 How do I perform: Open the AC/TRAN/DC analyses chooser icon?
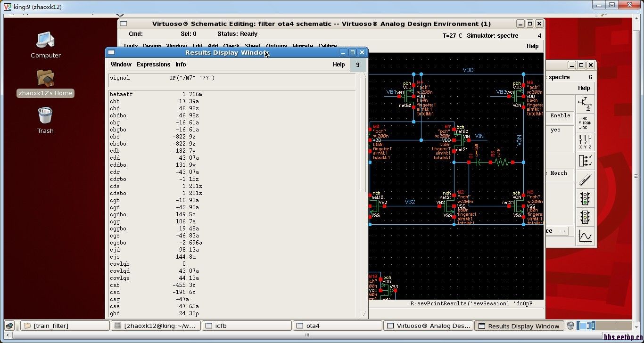(x=586, y=123)
